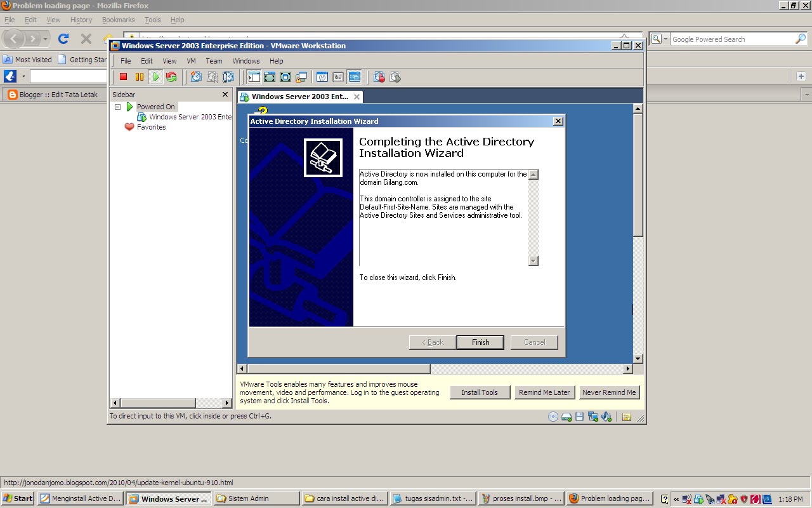Close the Windows Server 2003 Ent... tab

tap(357, 97)
